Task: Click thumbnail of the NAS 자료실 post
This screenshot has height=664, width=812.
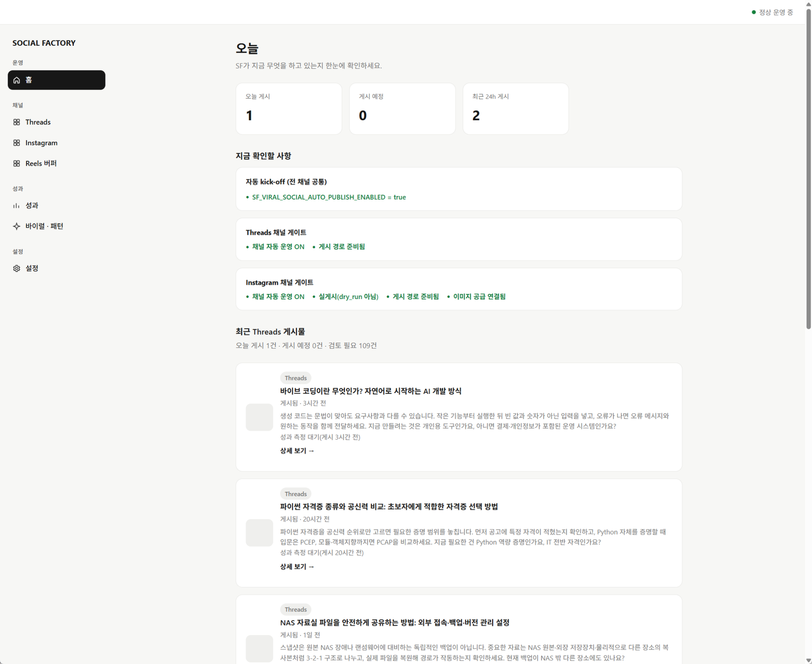Action: 259,649
